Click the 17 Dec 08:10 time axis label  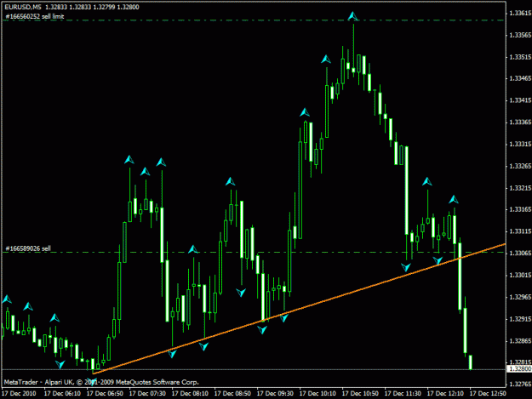190,394
